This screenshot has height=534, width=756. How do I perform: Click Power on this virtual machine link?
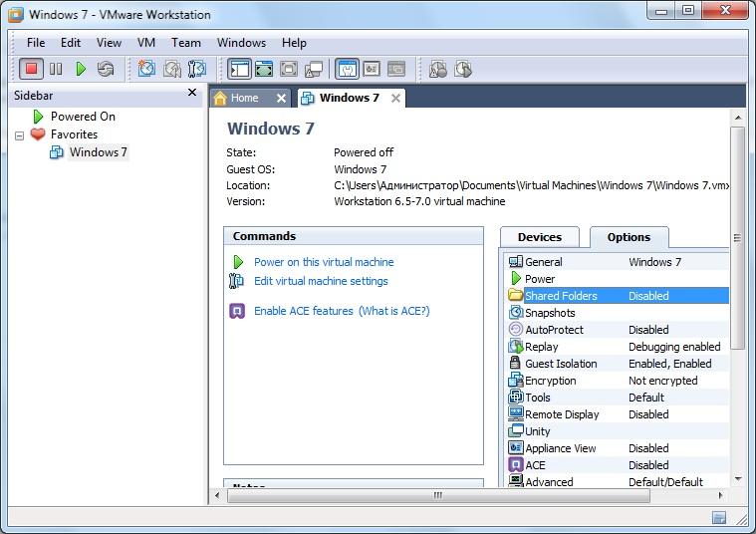click(324, 262)
